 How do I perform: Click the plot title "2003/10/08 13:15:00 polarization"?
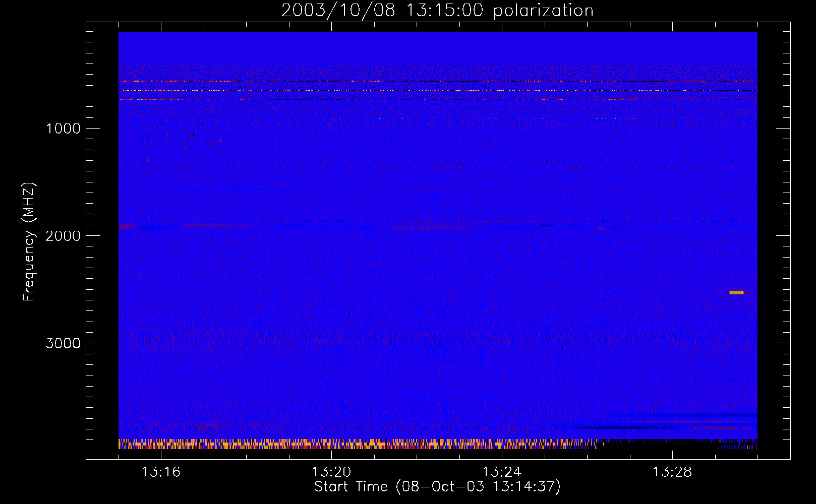[437, 10]
